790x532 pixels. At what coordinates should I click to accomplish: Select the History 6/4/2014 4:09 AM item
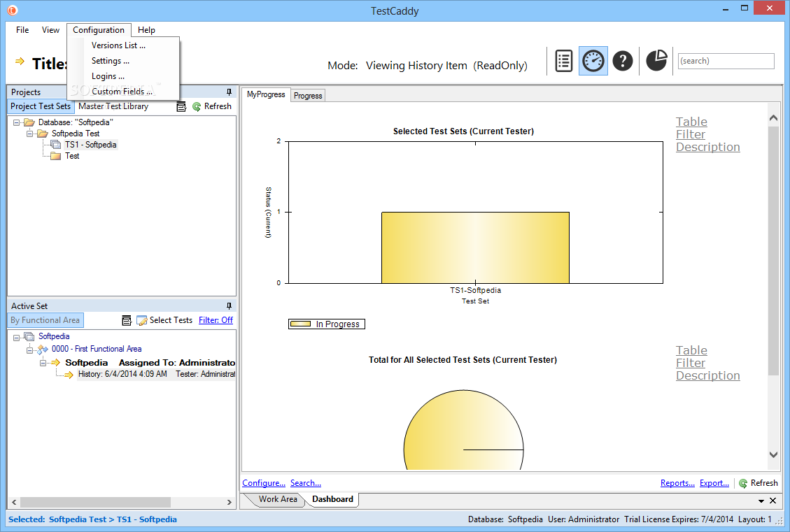tap(156, 375)
